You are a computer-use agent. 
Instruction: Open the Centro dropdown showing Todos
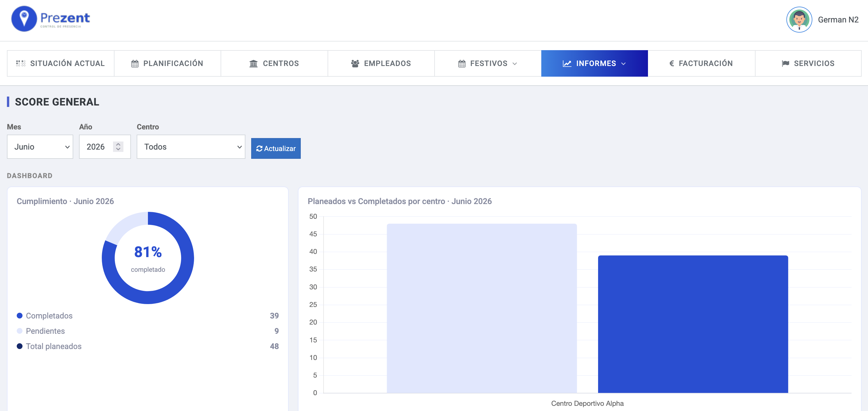pos(191,146)
